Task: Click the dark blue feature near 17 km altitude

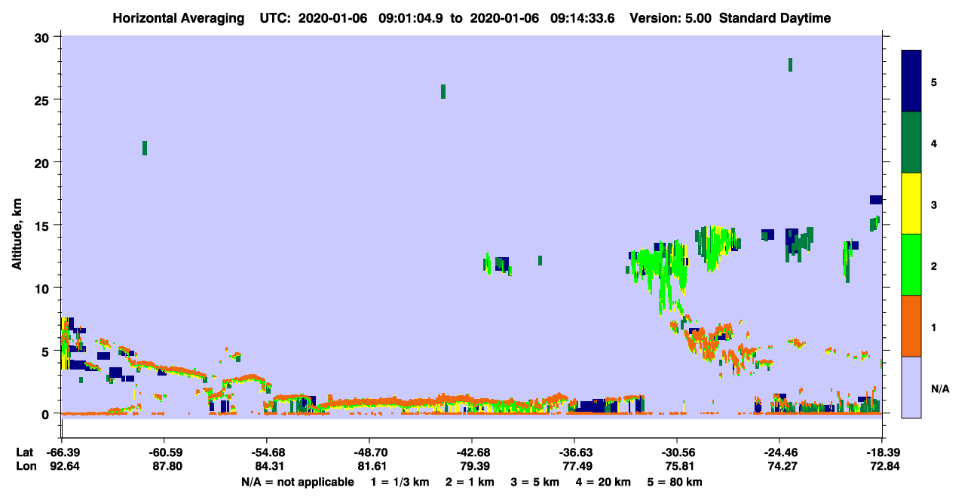Action: 876,200
